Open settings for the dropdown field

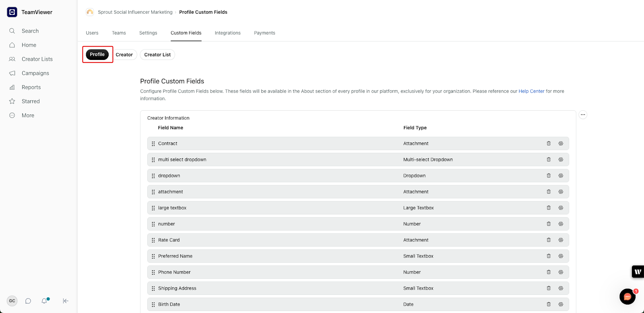coord(561,176)
